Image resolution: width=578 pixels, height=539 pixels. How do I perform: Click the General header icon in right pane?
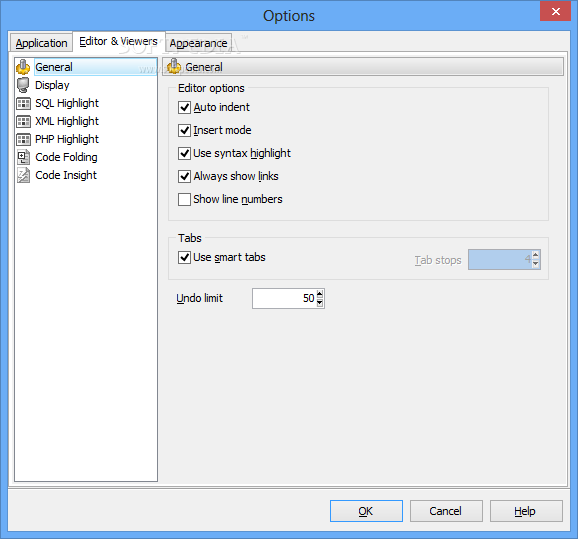click(x=174, y=67)
